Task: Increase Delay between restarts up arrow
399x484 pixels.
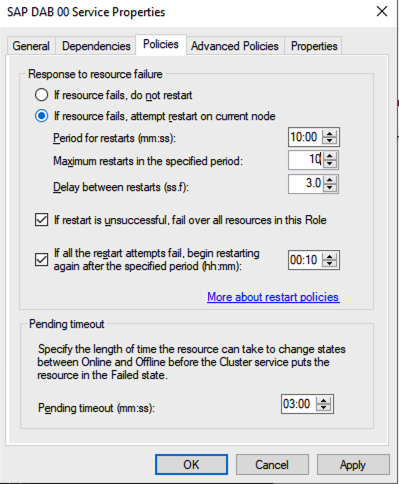Action: [x=330, y=180]
